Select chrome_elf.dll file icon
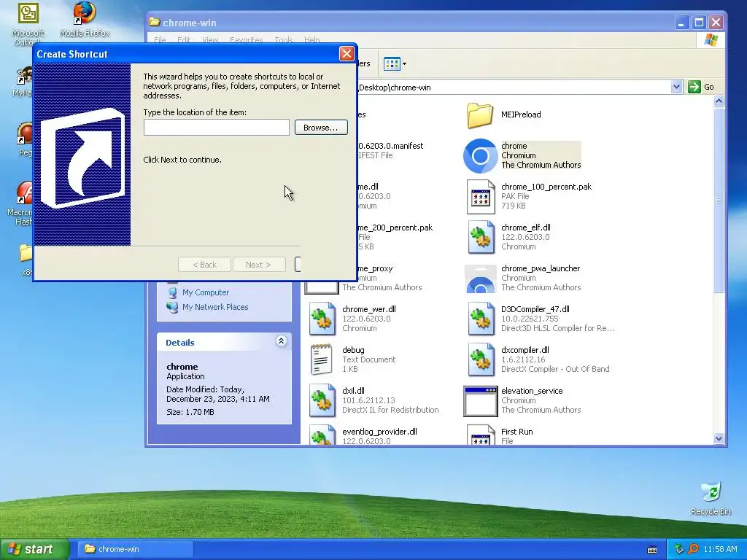The image size is (747, 560). [x=480, y=237]
